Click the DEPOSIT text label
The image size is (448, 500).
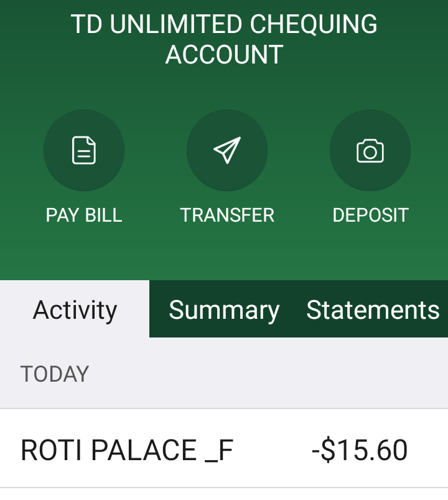370,215
